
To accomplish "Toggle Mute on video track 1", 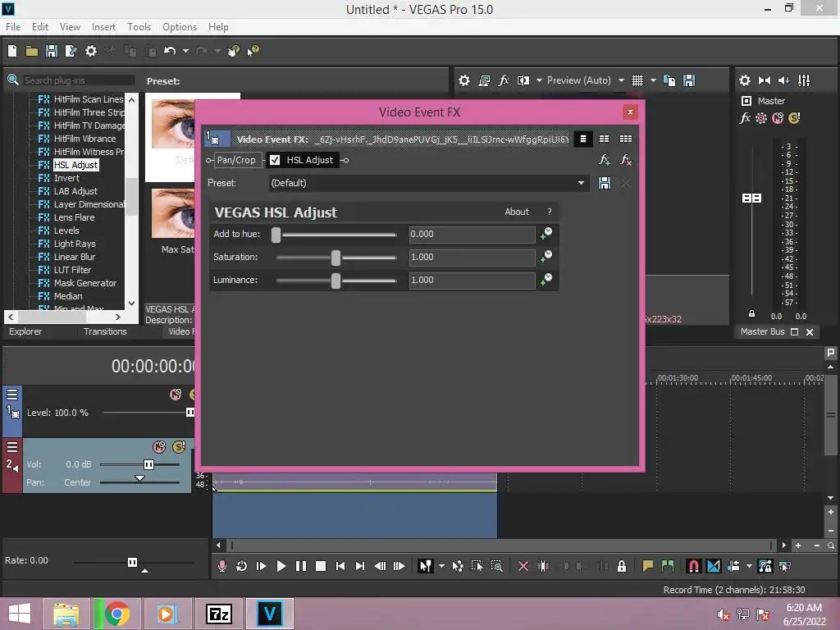I will [x=176, y=395].
